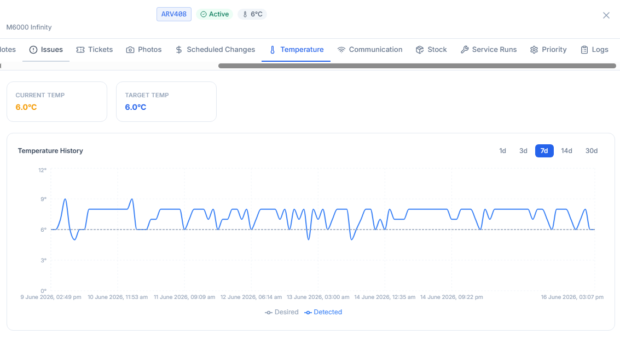Click the Temperature History heading

(x=50, y=151)
